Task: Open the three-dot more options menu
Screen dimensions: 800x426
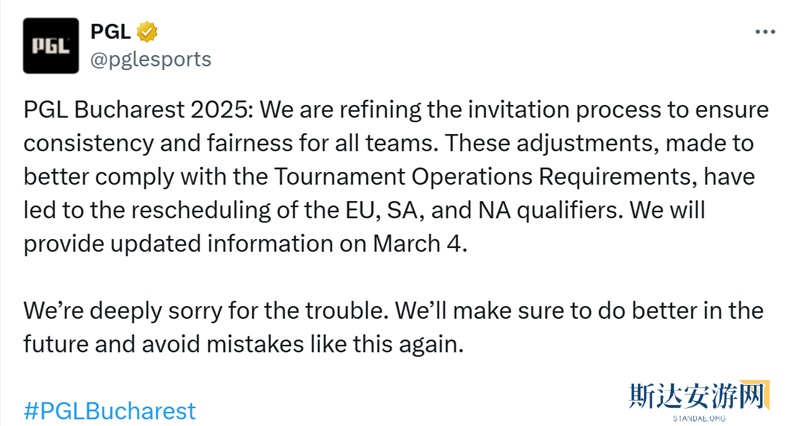Action: click(765, 32)
